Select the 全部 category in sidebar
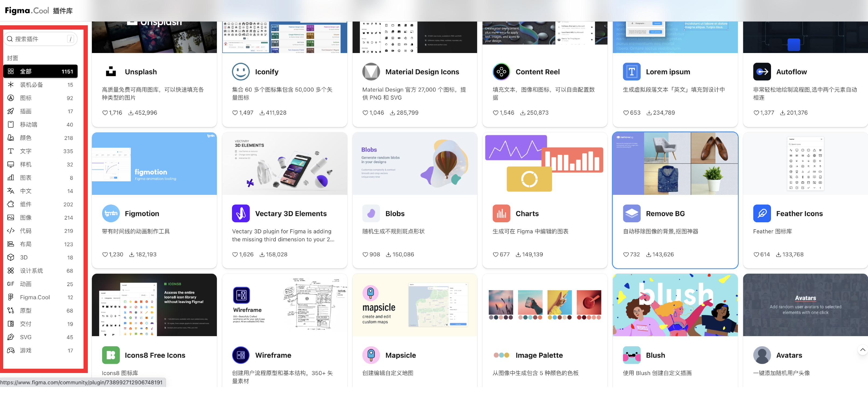Viewport: 868px width, 394px height. (x=40, y=71)
